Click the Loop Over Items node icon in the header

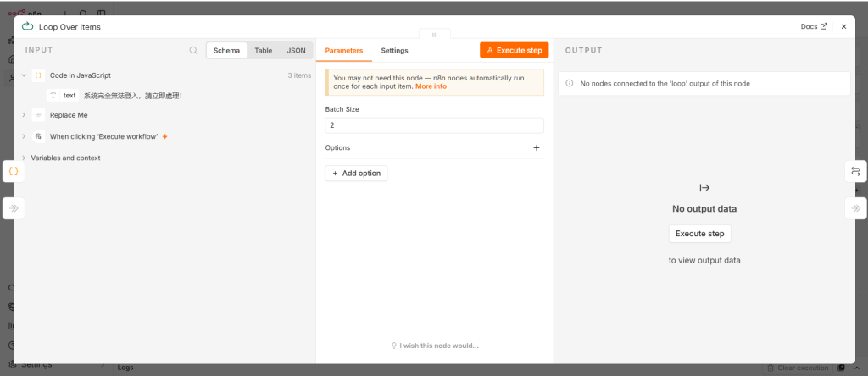pyautogui.click(x=27, y=26)
